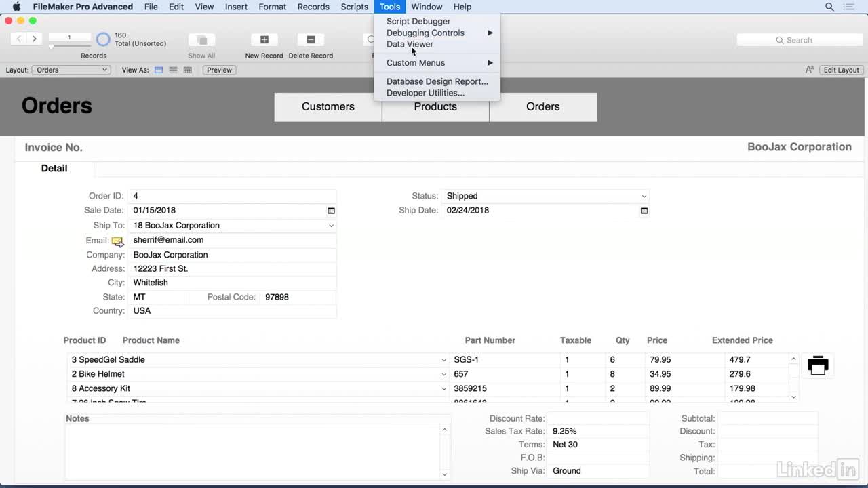Screen dimensions: 868x488
Task: Open the Records menu
Action: click(x=313, y=7)
